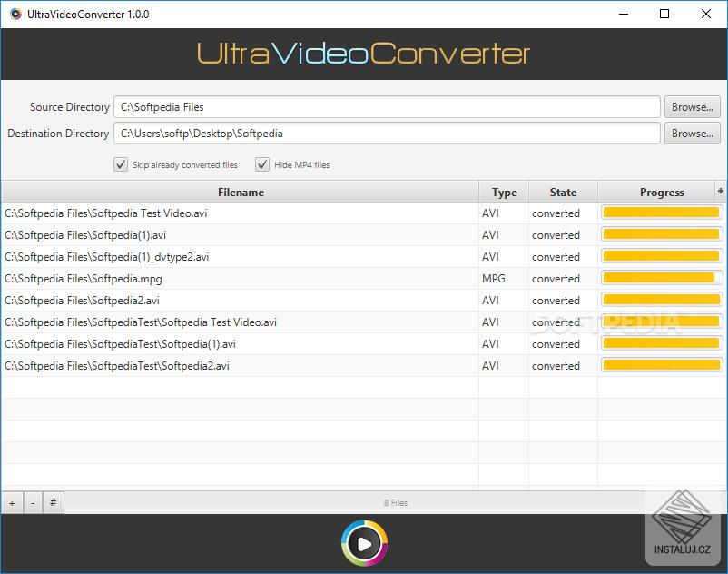This screenshot has height=574, width=728.
Task: Sort by the State column header
Action: [563, 193]
